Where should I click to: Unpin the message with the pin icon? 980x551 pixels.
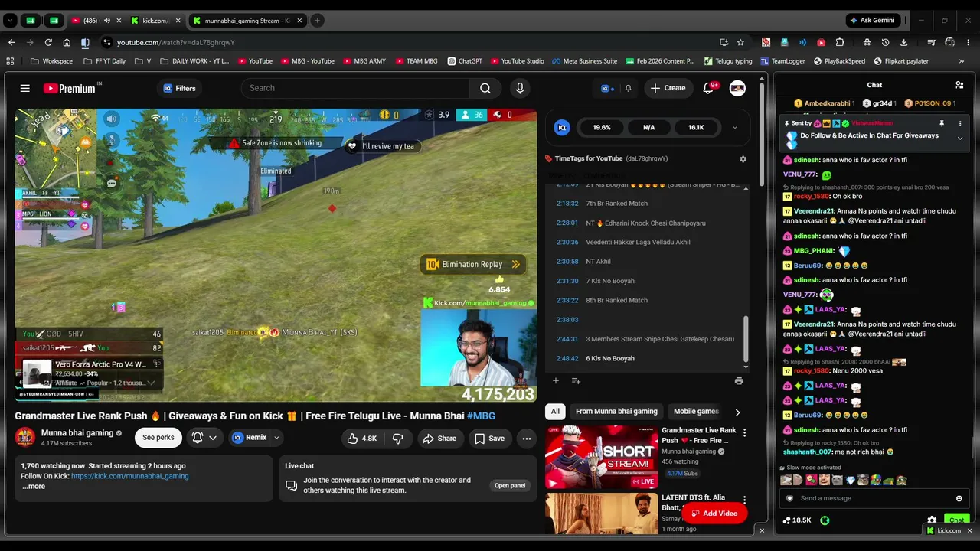coord(942,123)
